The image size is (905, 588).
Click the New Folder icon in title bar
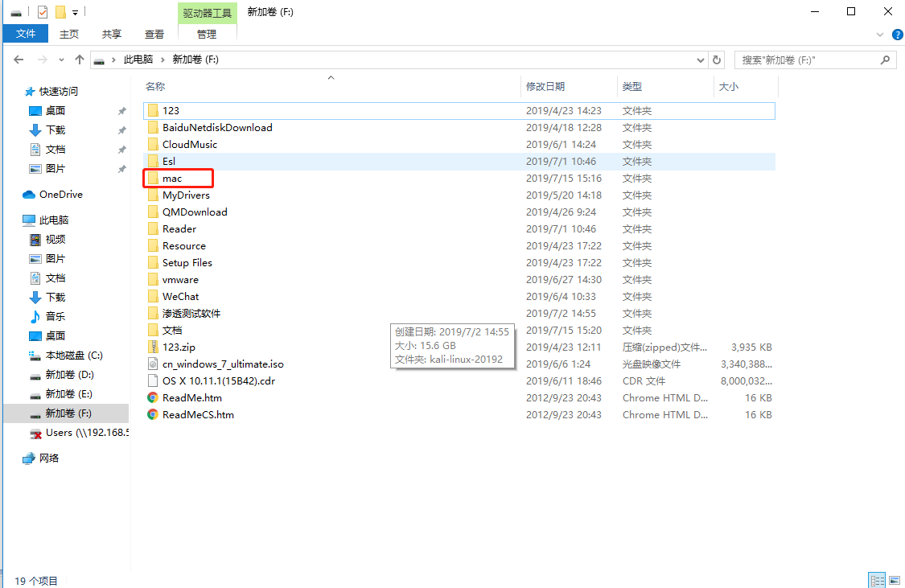tap(60, 11)
